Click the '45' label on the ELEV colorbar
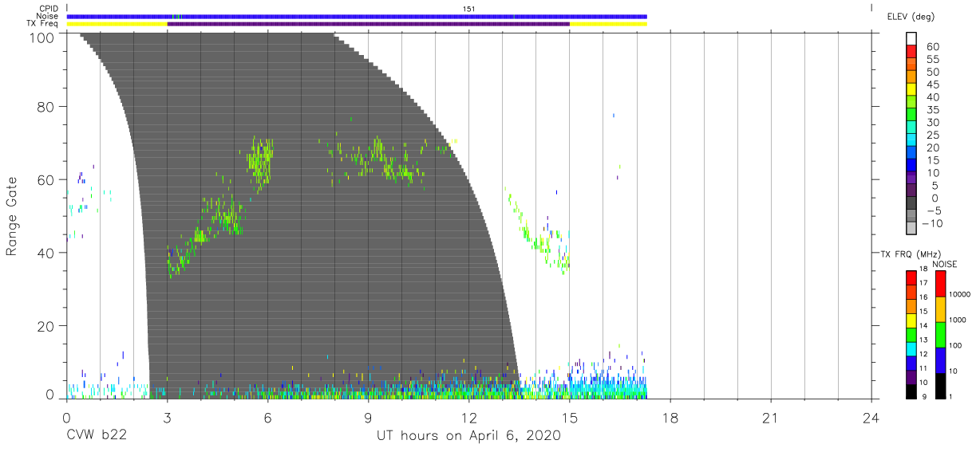 (x=932, y=85)
